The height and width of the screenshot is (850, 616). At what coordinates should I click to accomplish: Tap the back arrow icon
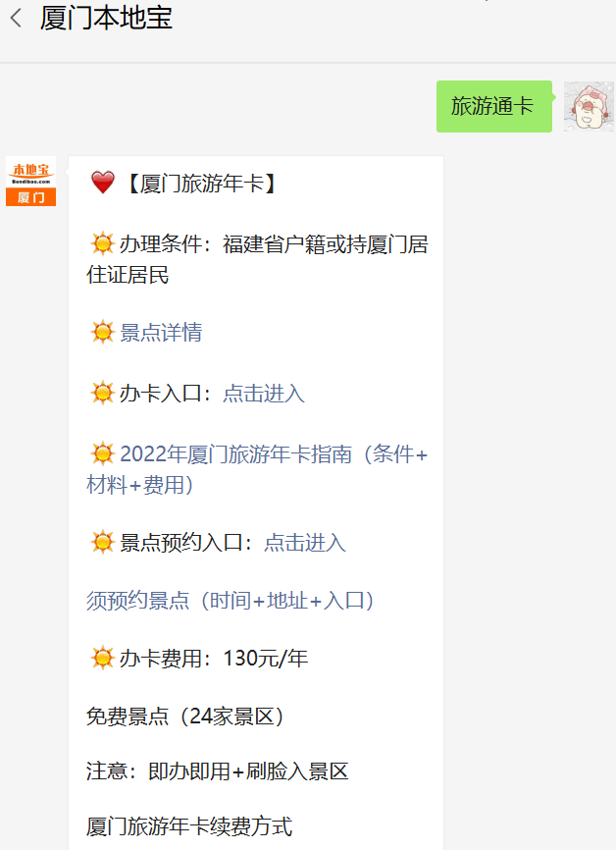click(17, 18)
